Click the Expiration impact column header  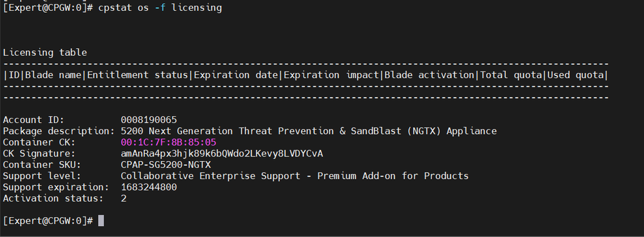point(331,75)
